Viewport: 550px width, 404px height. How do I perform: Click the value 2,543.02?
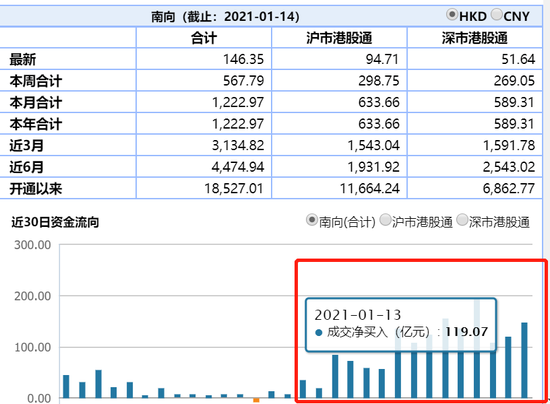point(509,167)
